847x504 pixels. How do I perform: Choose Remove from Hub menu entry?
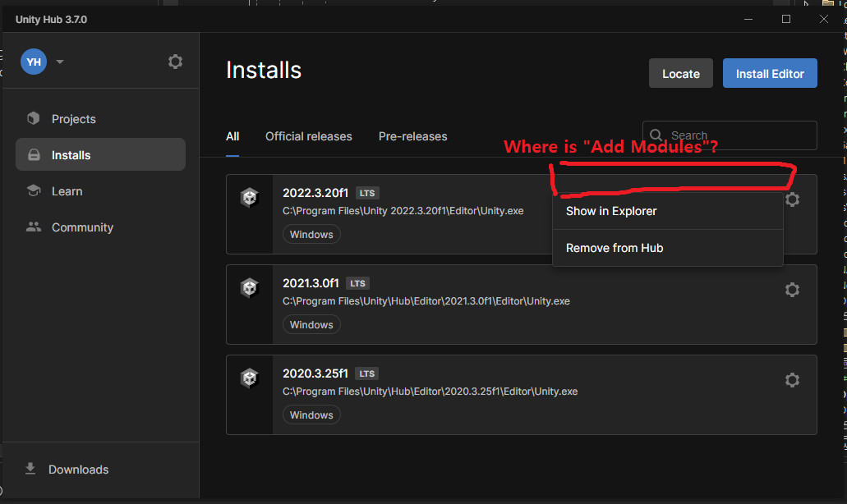(x=668, y=248)
